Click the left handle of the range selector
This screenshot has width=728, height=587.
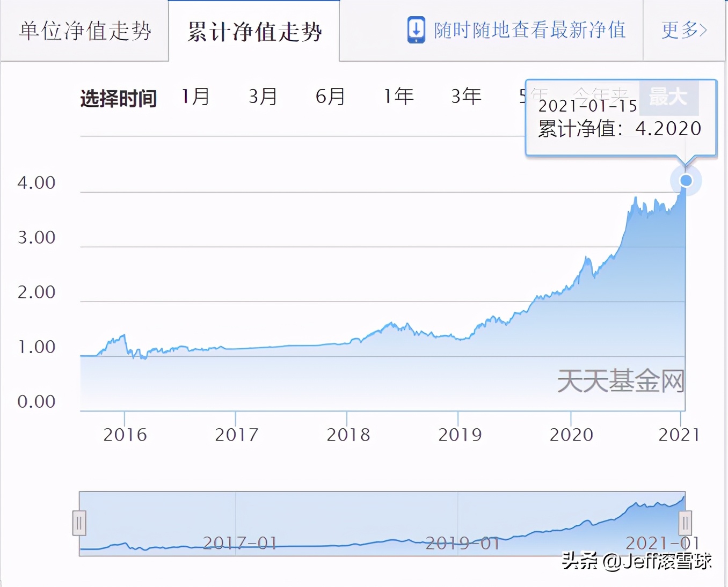(79, 522)
